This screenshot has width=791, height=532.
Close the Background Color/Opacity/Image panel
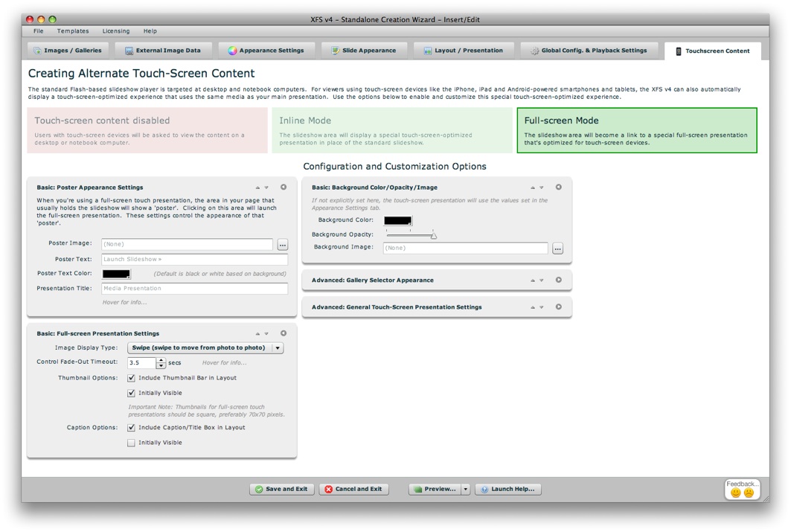(559, 188)
